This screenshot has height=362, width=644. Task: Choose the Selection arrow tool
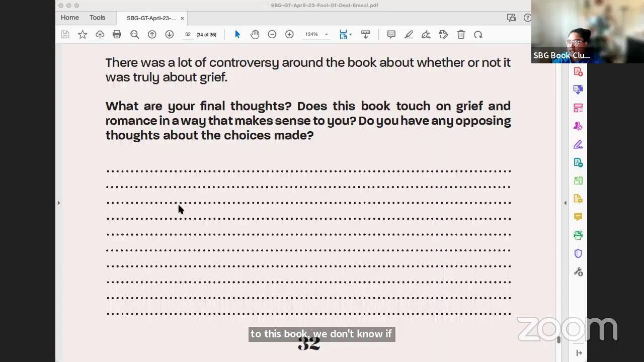coord(237,34)
